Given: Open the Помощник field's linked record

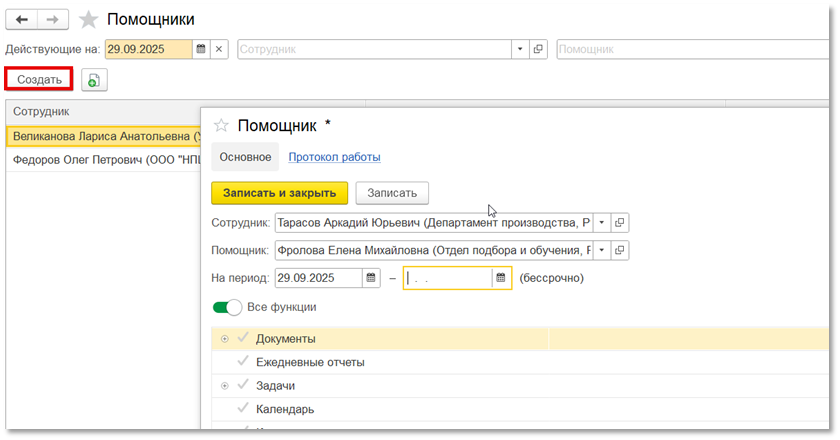Looking at the screenshot, I should click(x=620, y=250).
